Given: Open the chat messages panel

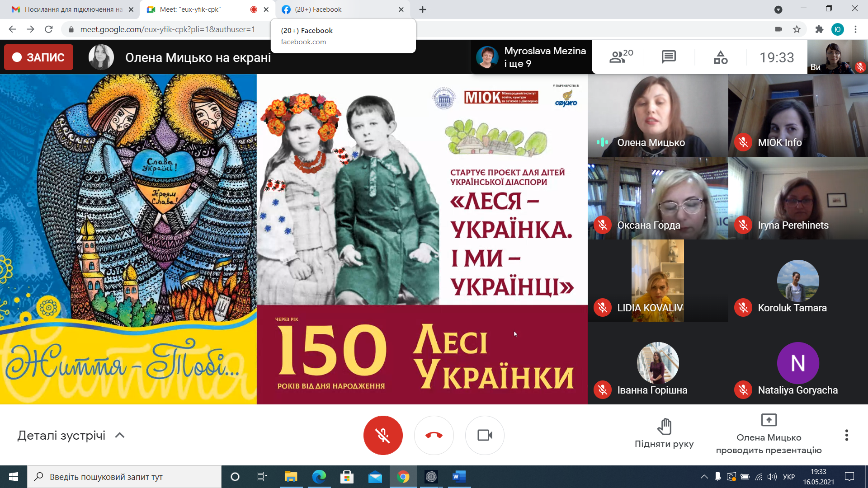Looking at the screenshot, I should click(x=668, y=57).
